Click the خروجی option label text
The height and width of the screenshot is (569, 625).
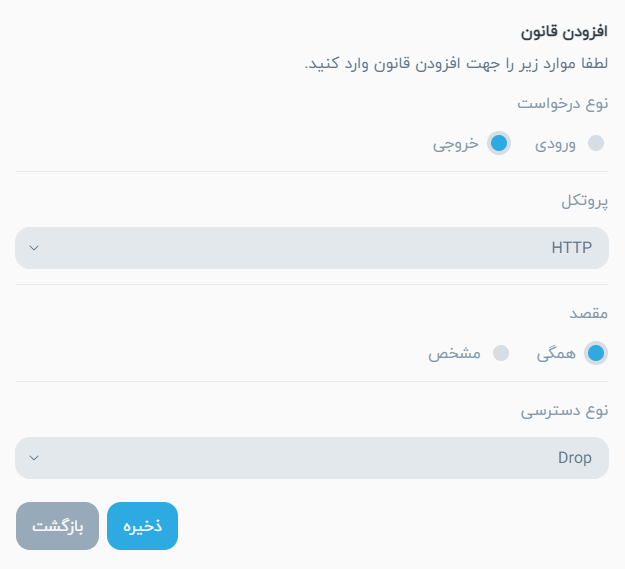[x=456, y=143]
